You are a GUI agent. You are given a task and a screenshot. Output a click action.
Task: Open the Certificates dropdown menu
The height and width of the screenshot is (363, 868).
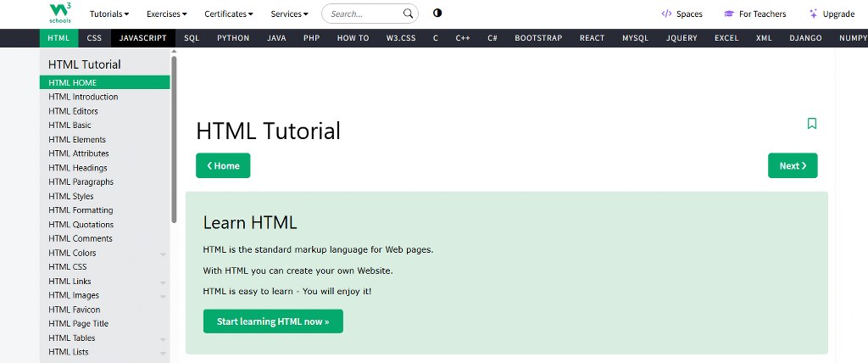coord(229,14)
